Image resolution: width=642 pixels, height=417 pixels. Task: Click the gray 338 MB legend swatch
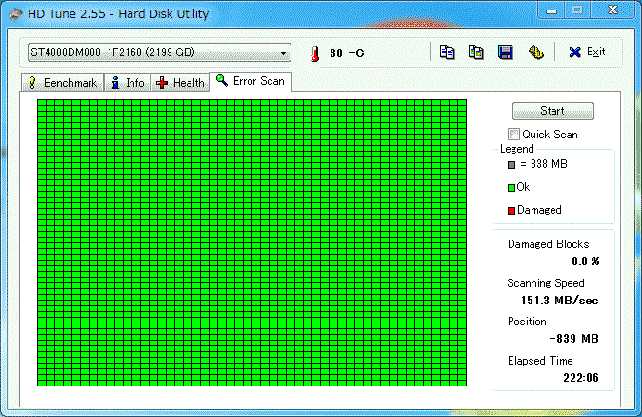(511, 165)
